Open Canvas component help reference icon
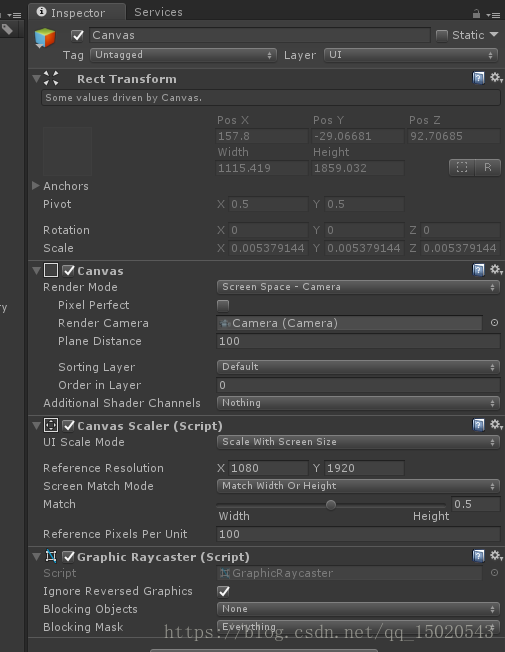 coord(478,270)
